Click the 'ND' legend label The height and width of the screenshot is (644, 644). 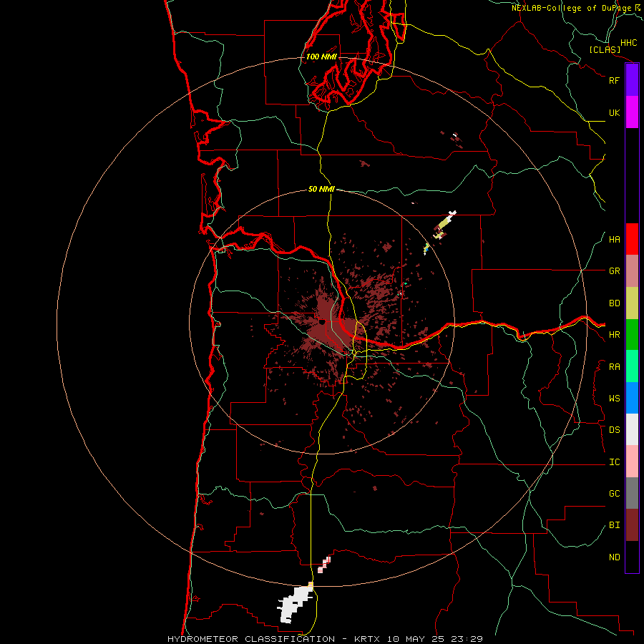click(x=614, y=557)
